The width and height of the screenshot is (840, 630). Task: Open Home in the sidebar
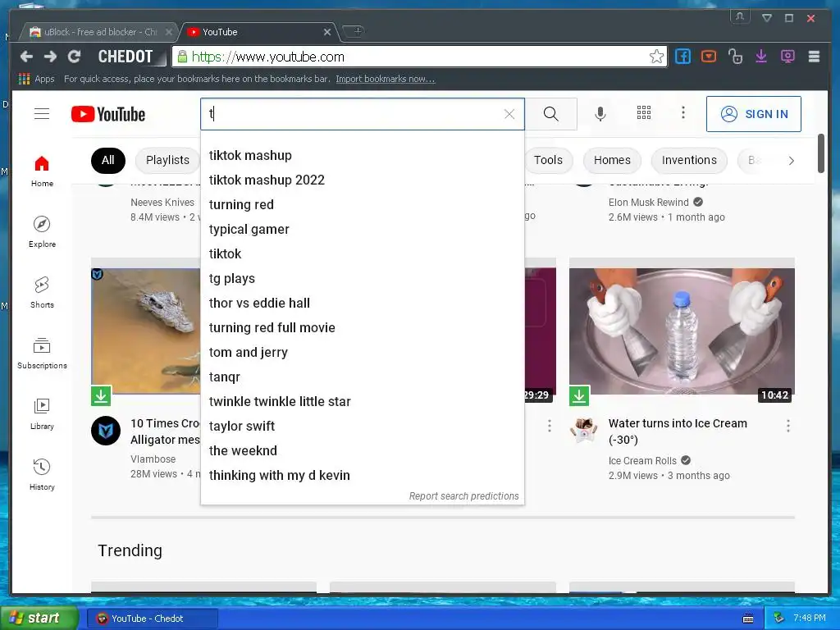42,171
